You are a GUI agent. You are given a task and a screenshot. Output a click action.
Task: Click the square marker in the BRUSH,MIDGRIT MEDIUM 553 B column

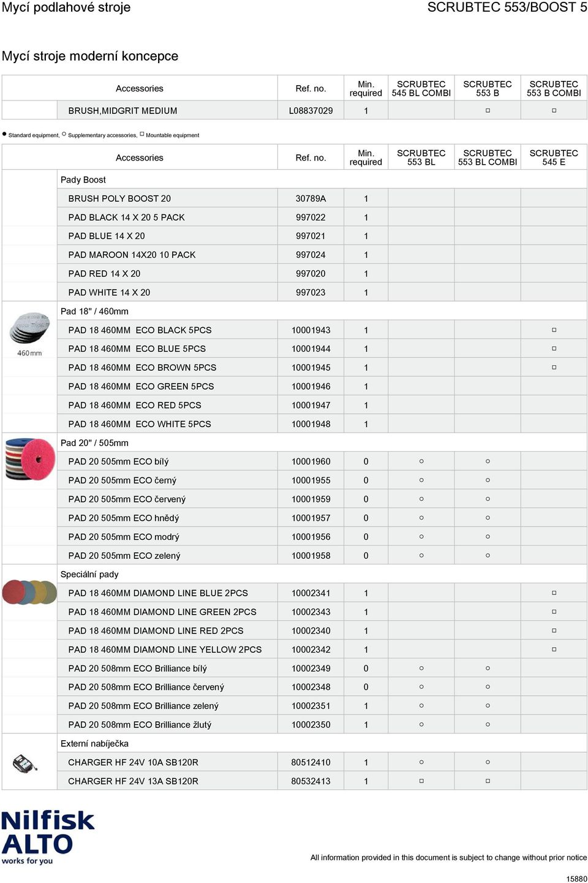(x=488, y=111)
